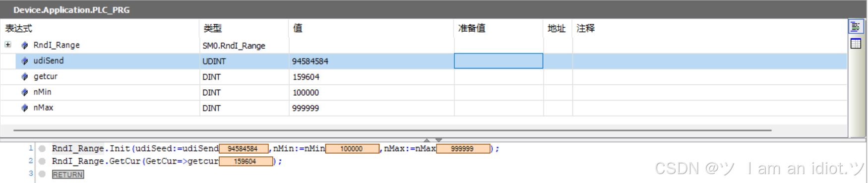Click value 159604 in getcur row

[x=306, y=77]
